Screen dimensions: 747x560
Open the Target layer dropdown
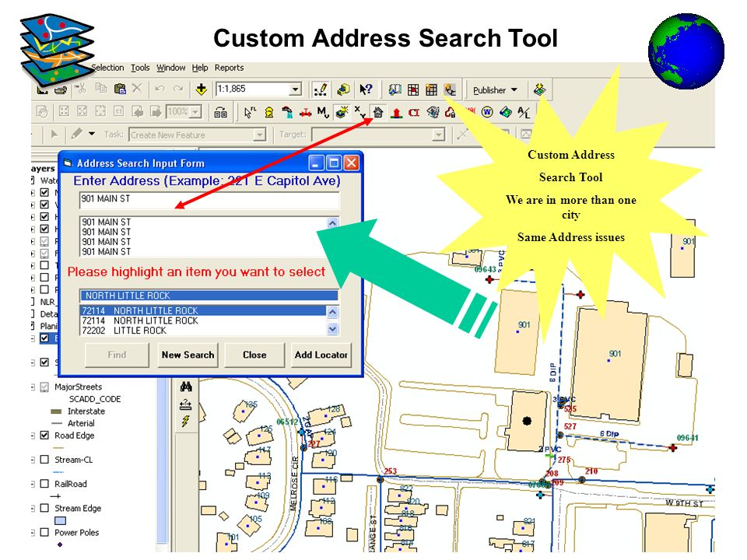(x=438, y=135)
